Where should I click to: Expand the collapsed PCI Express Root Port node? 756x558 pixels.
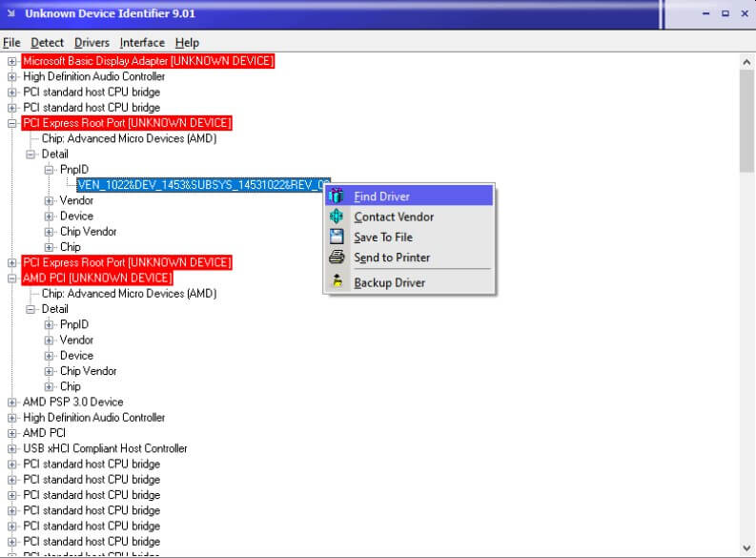tap(12, 263)
